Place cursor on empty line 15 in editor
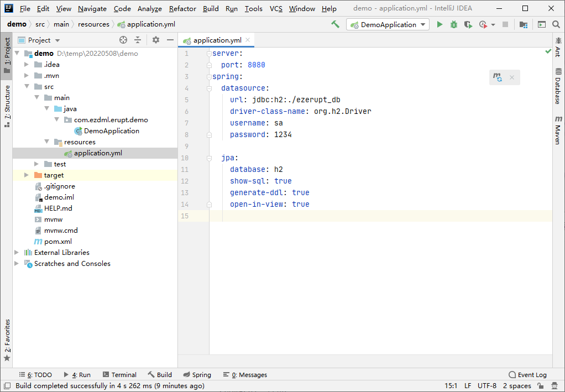The width and height of the screenshot is (565, 392). coord(380,216)
